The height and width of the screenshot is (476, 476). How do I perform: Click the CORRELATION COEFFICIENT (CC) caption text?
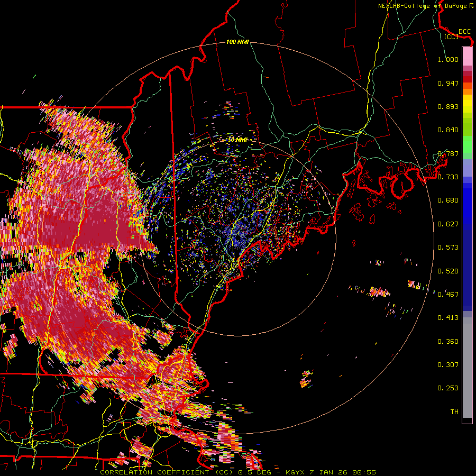[x=167, y=472]
